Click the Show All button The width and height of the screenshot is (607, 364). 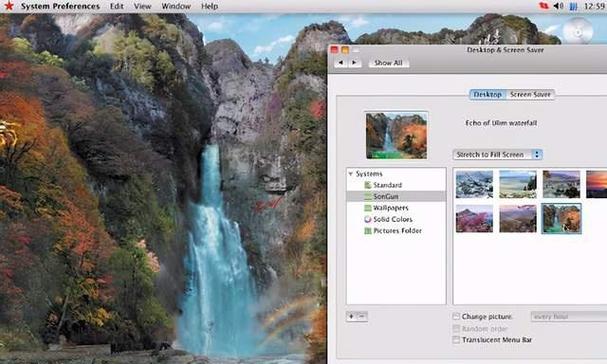coord(388,63)
